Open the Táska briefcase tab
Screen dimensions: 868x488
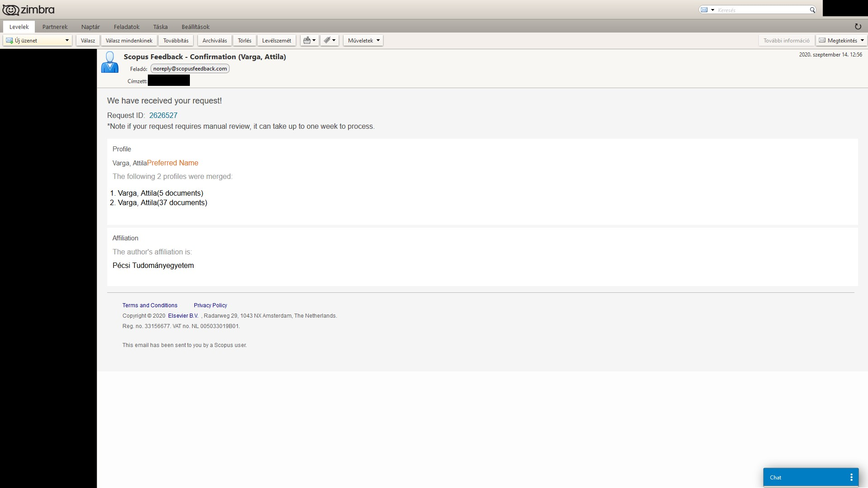(x=160, y=27)
